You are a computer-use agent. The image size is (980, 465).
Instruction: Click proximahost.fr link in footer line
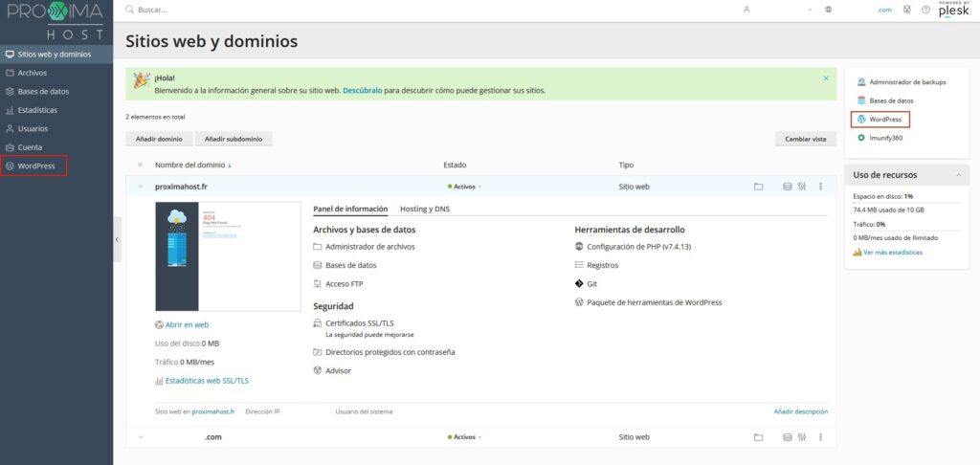point(213,411)
